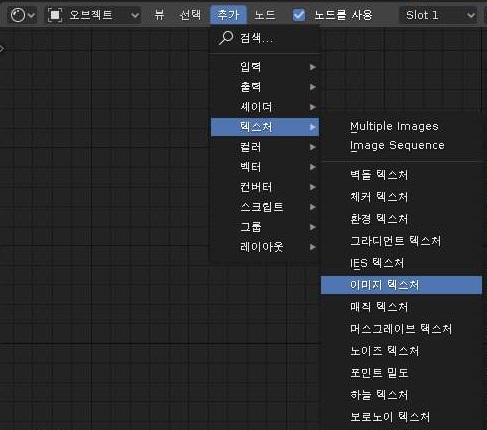487x430 pixels.
Task: Add a 벽돌 텍스처 node
Action: click(401, 175)
